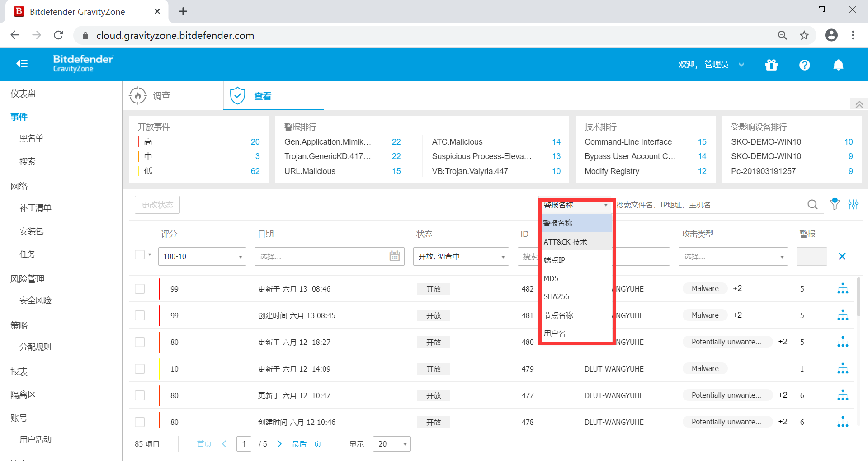Select 端点IP option
Viewport: 868px width, 461px height.
pos(576,260)
